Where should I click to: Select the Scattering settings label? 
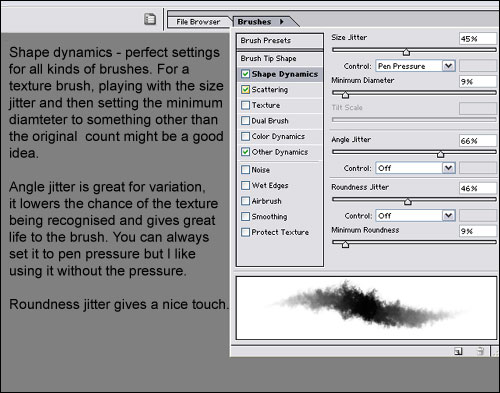click(x=270, y=90)
